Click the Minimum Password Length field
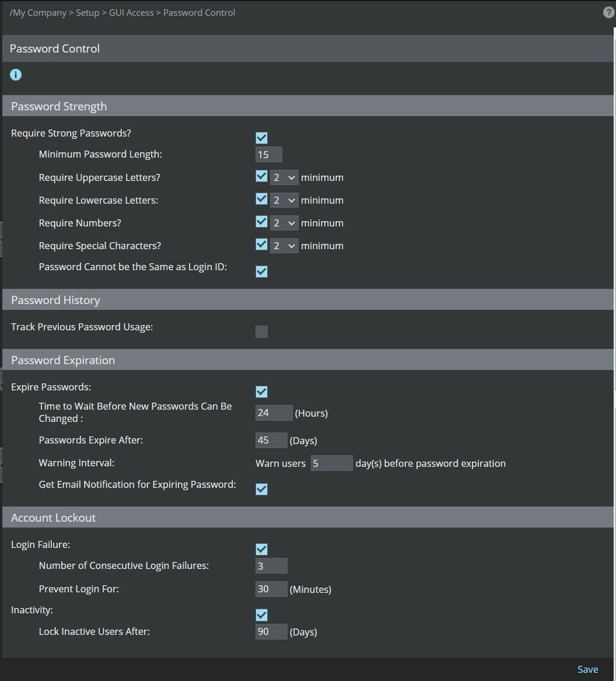This screenshot has height=681, width=616. (x=269, y=155)
